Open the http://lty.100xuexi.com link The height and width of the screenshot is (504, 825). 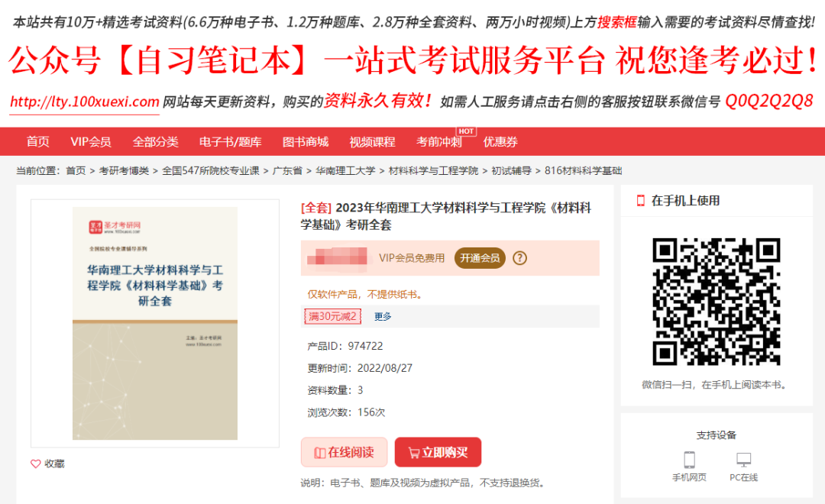click(x=85, y=102)
